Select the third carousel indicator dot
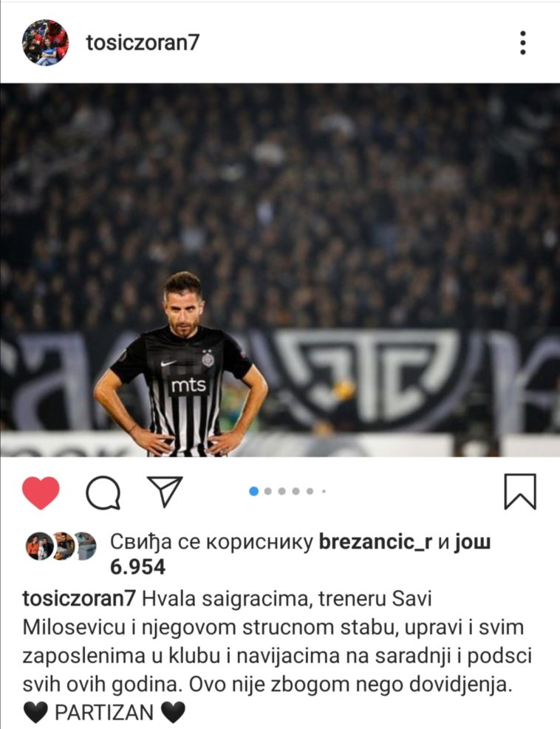560x729 pixels. coord(282,491)
